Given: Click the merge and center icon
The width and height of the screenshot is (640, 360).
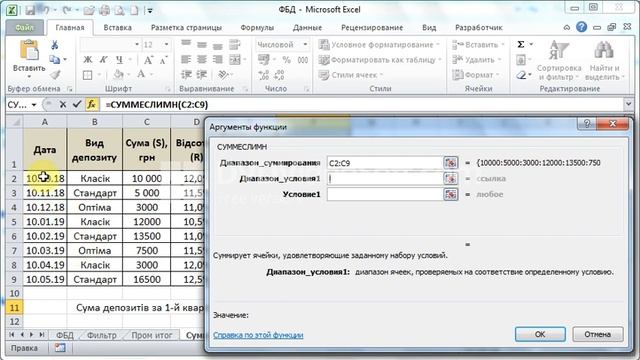Looking at the screenshot, I should point(235,60).
